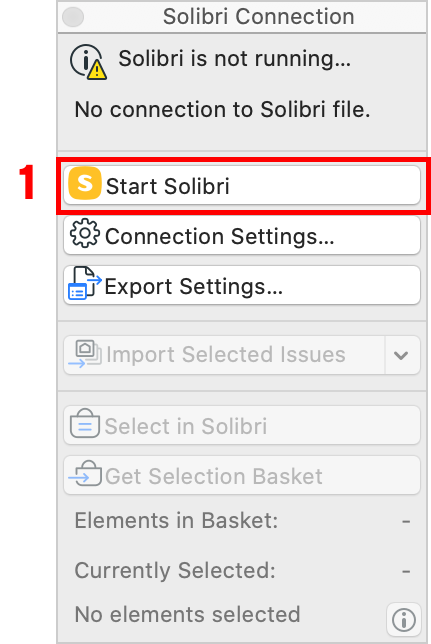Open Export Settings… dialog
The width and height of the screenshot is (431, 644).
tap(194, 286)
